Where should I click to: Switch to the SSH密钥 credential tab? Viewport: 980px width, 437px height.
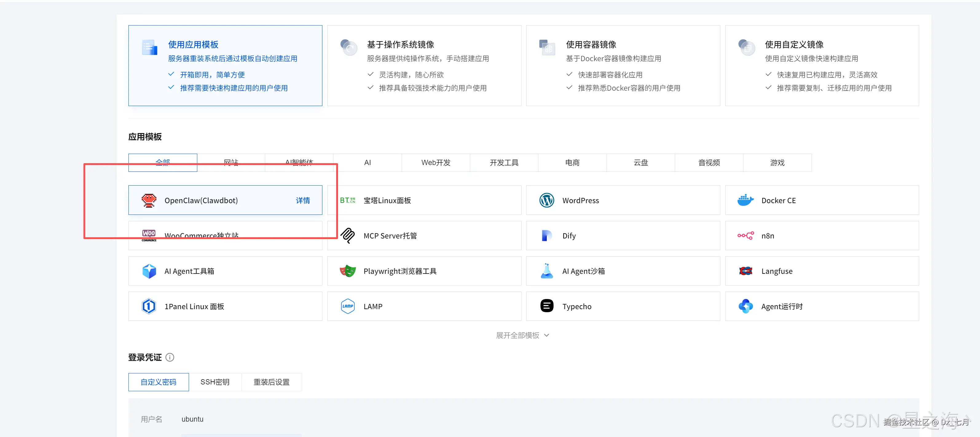(215, 382)
